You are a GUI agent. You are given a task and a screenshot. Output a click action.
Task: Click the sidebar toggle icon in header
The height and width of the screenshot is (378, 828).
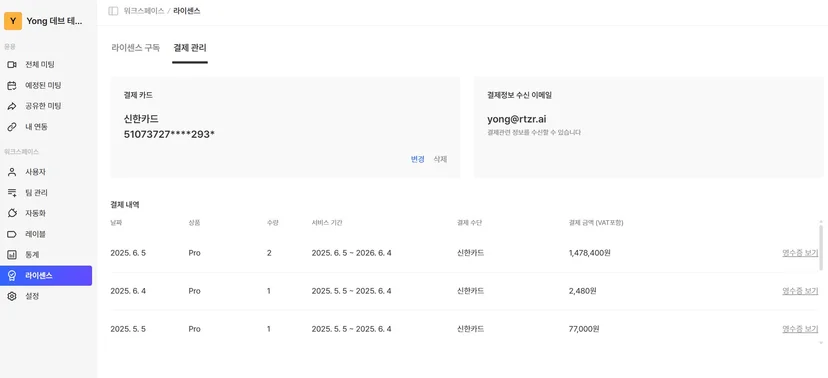pos(113,11)
